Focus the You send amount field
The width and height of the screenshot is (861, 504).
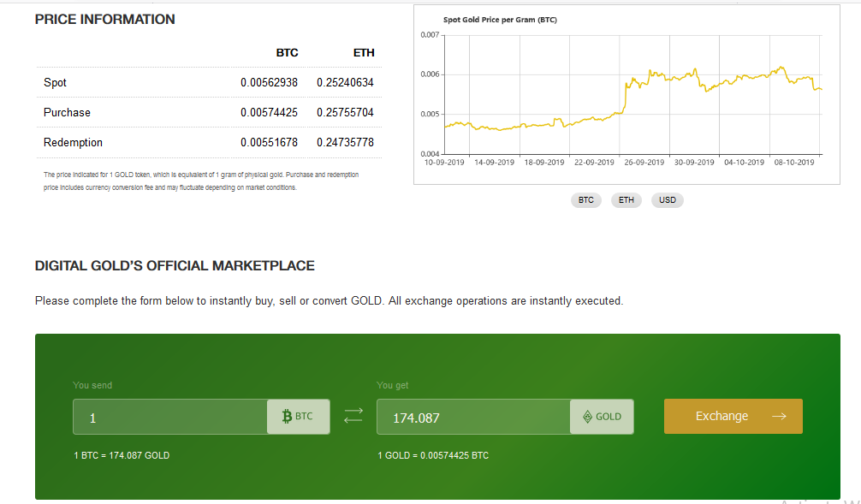click(x=170, y=417)
